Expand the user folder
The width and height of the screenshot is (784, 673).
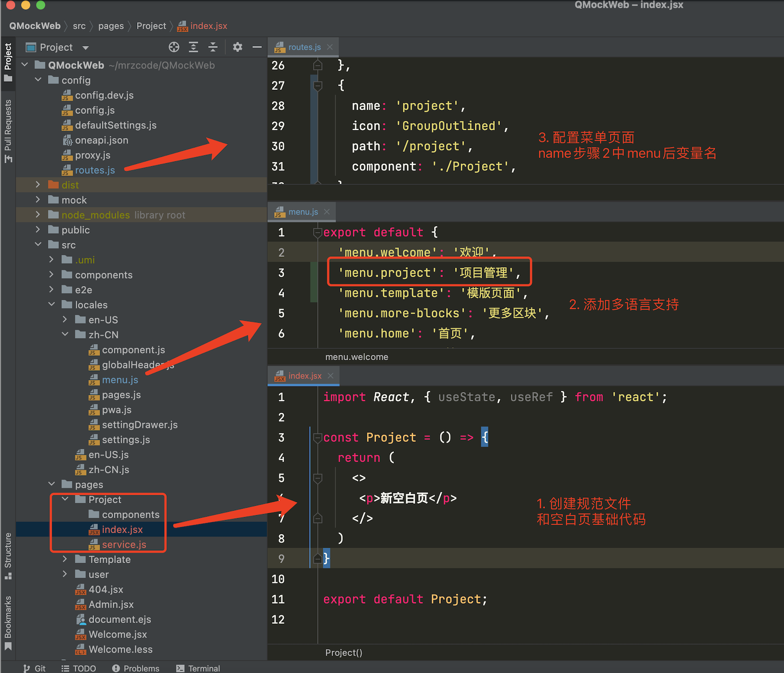(65, 574)
